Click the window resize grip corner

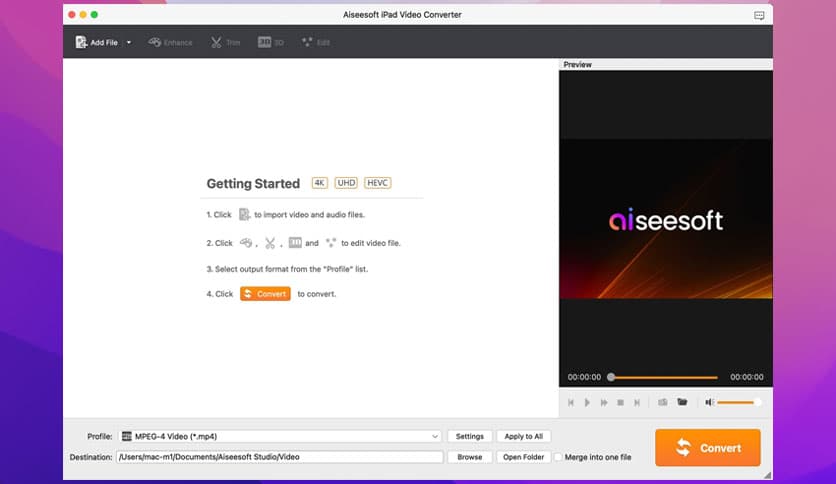click(767, 475)
